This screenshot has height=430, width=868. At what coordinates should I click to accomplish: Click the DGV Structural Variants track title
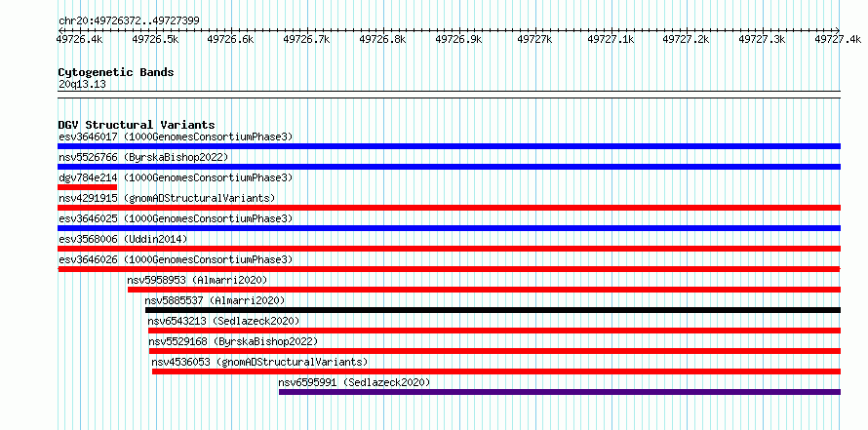click(x=137, y=125)
